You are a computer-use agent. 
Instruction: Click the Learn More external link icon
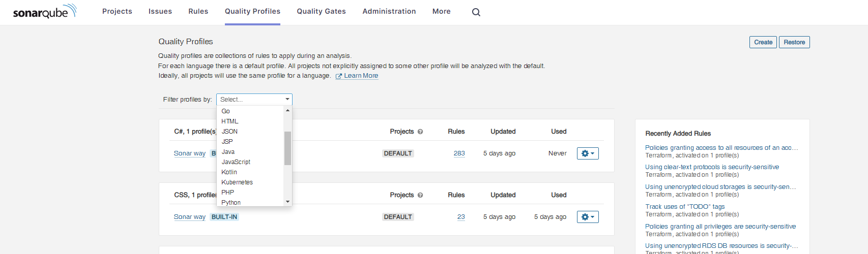tap(338, 76)
